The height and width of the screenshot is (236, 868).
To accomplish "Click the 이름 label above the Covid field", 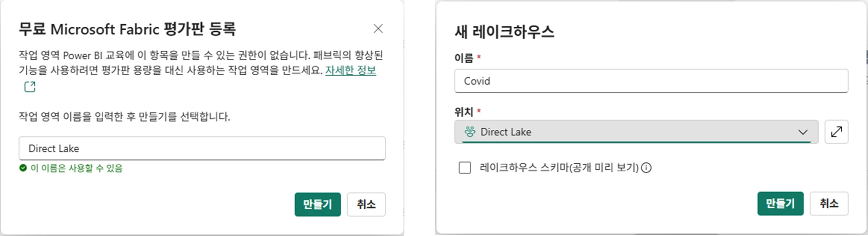I will [464, 58].
